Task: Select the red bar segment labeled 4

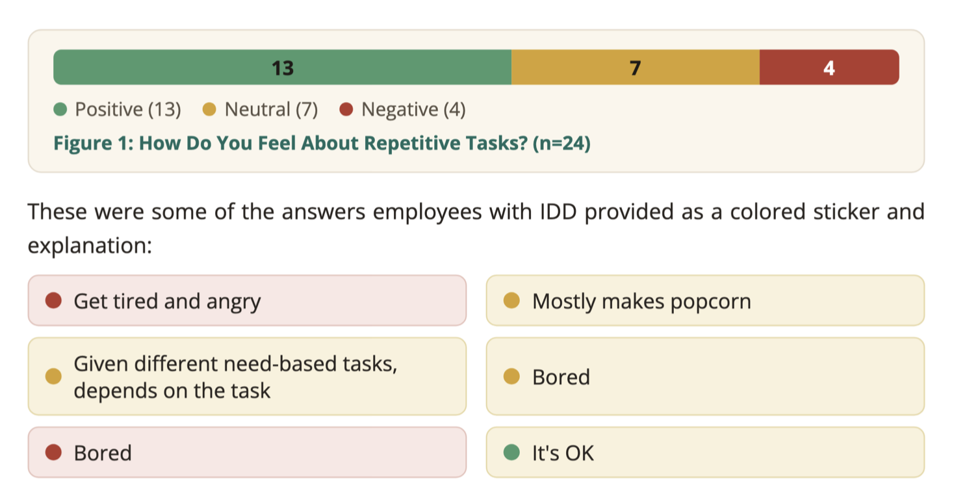Action: click(829, 68)
